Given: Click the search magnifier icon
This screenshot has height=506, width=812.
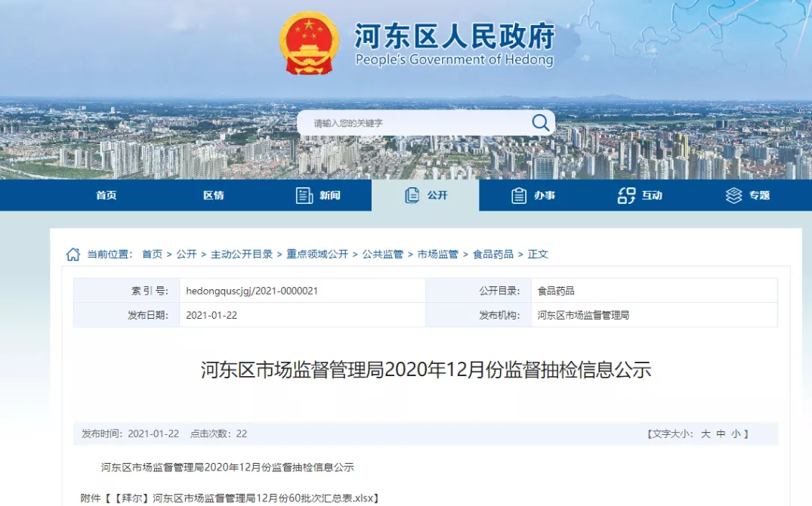Looking at the screenshot, I should pyautogui.click(x=540, y=122).
